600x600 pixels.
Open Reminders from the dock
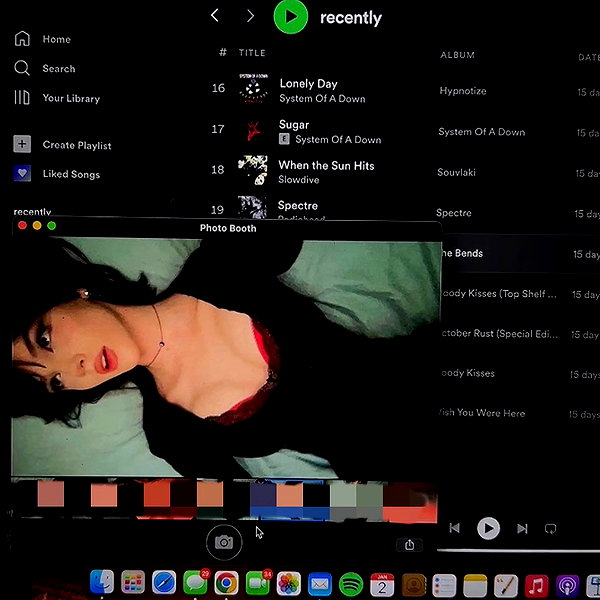click(x=444, y=585)
